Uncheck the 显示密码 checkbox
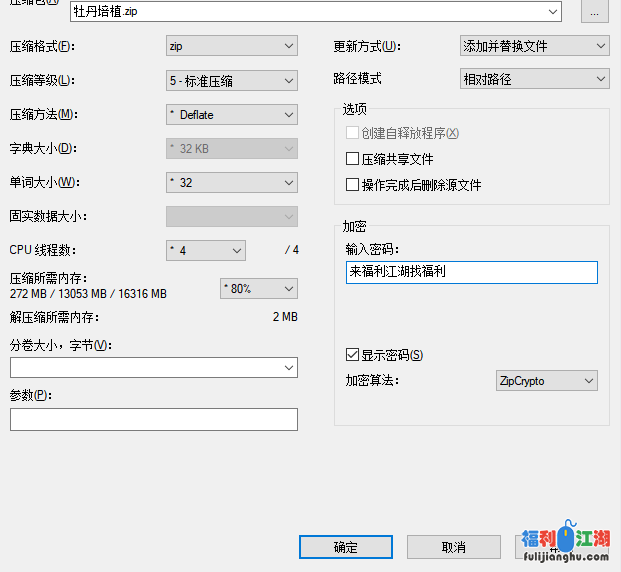The width and height of the screenshot is (621, 572). point(352,355)
